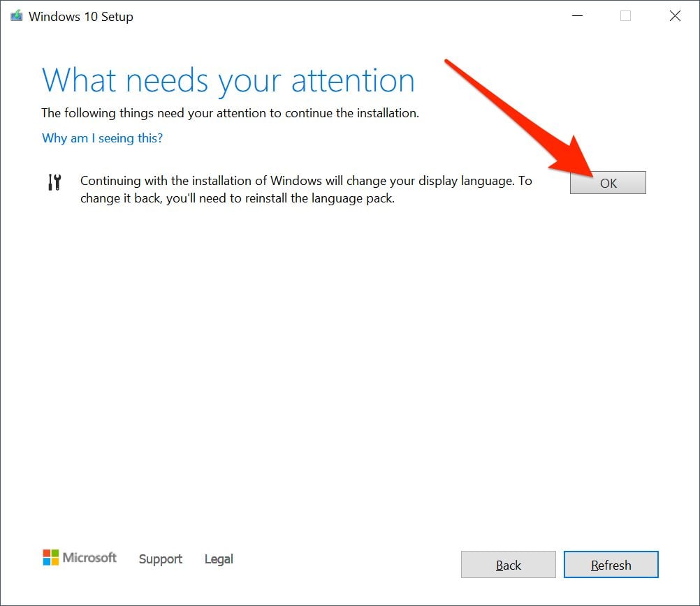Minimize the Windows 10 Setup window

click(576, 16)
